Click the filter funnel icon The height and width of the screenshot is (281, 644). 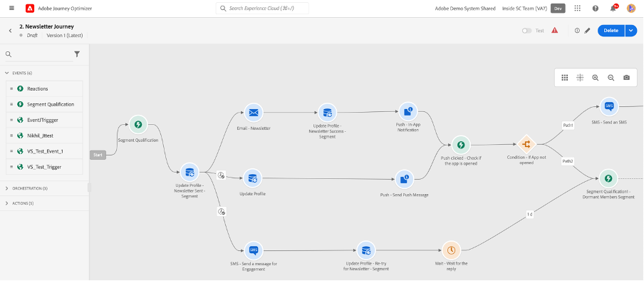pyautogui.click(x=77, y=54)
